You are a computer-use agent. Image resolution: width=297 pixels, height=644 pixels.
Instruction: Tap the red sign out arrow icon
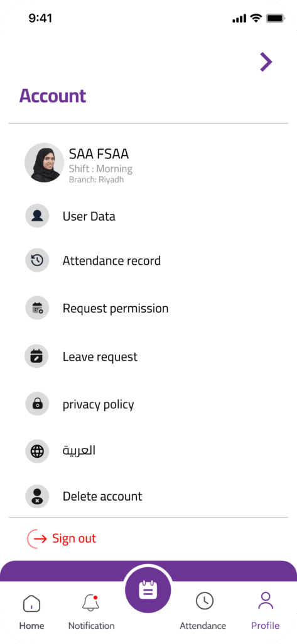[x=37, y=539]
